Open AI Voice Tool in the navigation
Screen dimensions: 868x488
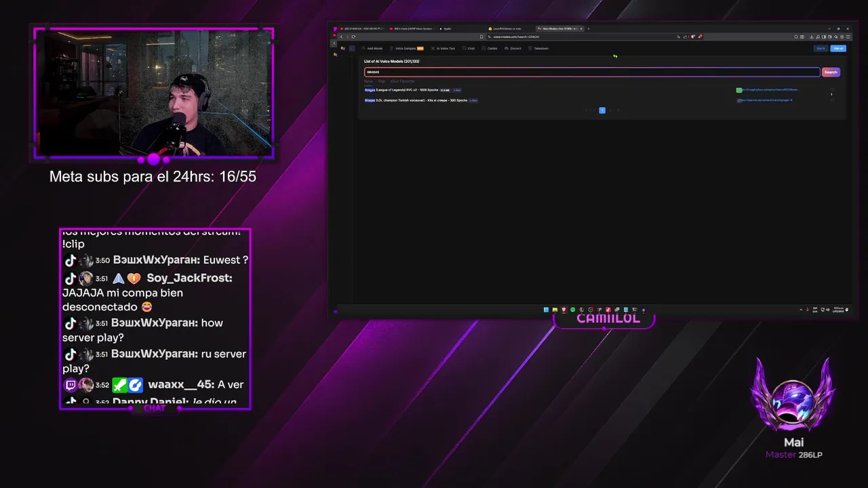(443, 48)
